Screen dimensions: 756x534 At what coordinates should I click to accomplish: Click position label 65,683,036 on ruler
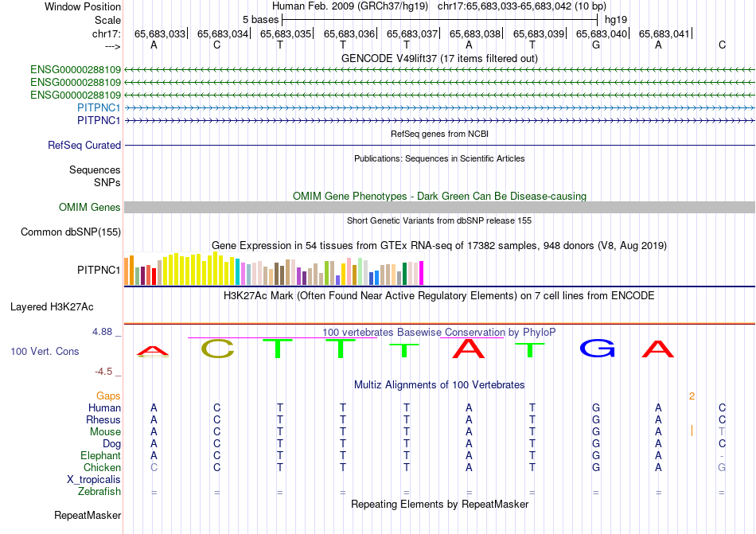point(349,33)
